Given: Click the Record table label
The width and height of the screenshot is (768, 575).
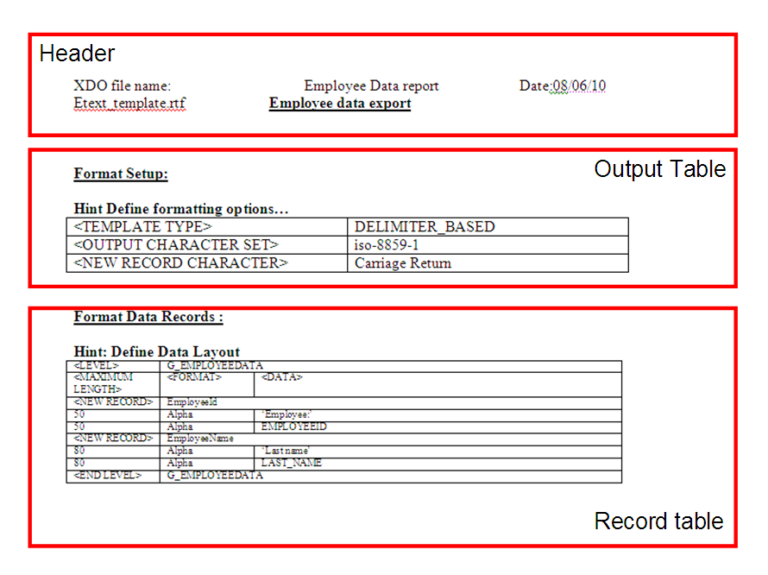Looking at the screenshot, I should (658, 521).
